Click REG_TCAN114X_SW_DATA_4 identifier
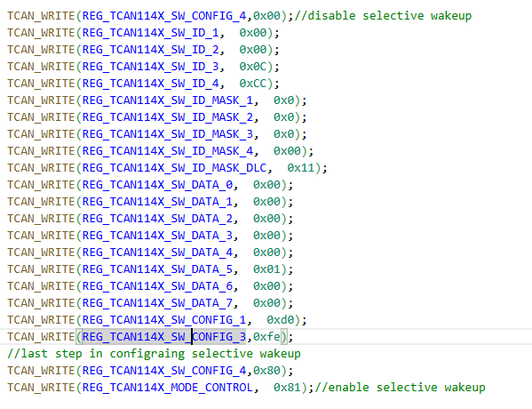This screenshot has height=409, width=532. pyautogui.click(x=157, y=253)
